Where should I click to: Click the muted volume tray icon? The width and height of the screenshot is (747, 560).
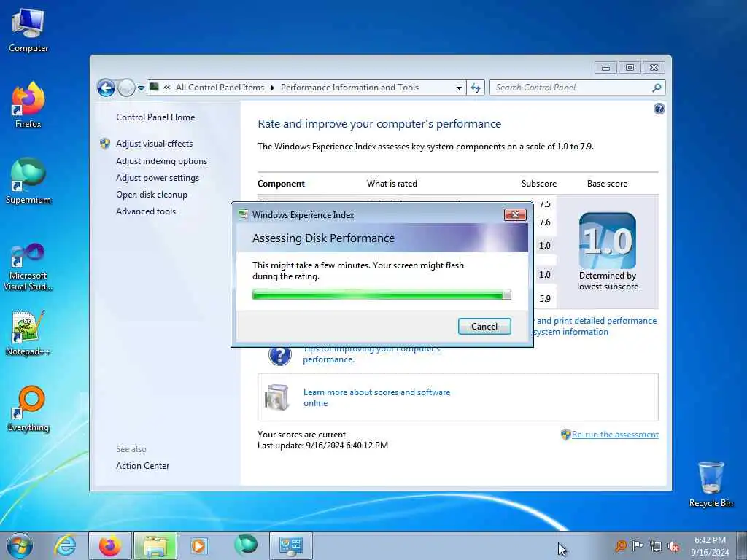pos(674,547)
